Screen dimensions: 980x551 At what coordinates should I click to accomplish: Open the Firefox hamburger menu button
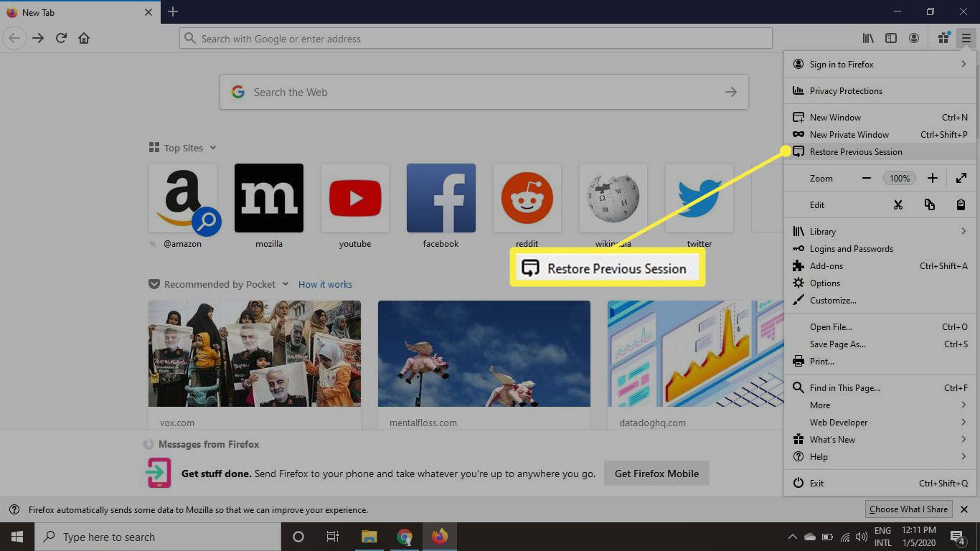point(966,38)
